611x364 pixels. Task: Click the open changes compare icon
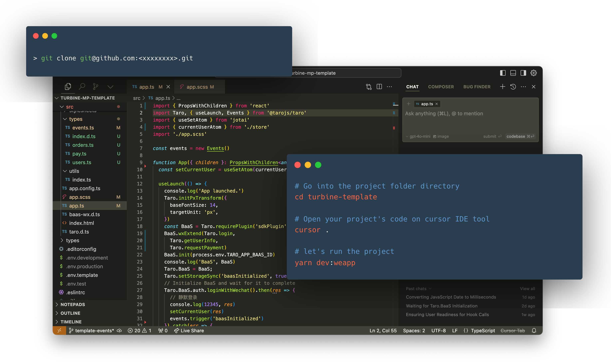coord(369,87)
